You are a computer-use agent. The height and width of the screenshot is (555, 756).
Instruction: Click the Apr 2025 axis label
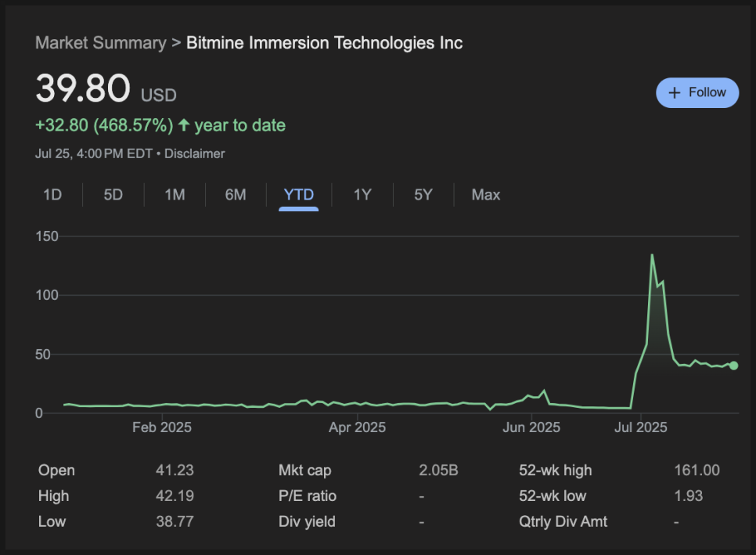point(358,427)
